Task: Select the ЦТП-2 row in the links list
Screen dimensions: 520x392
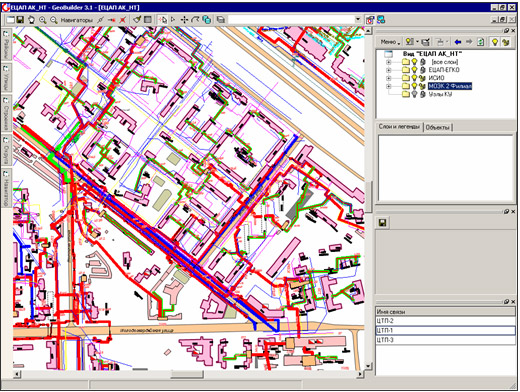Action: 445,321
